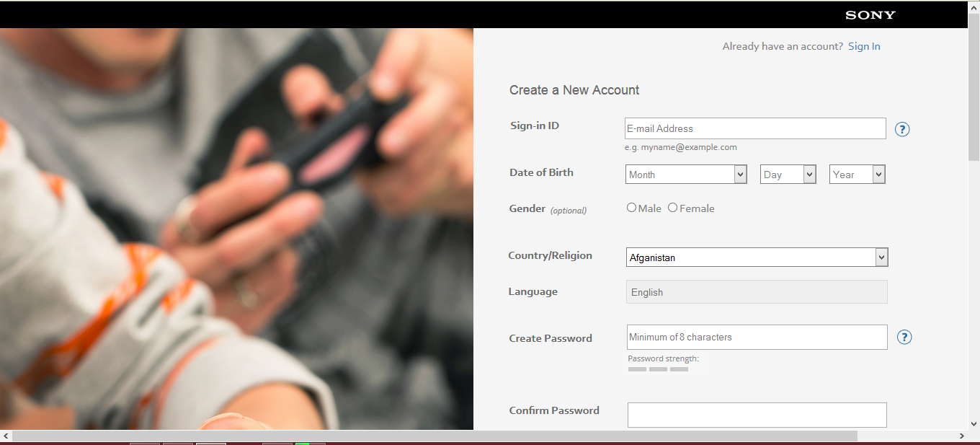The image size is (980, 445).
Task: Click the password strength indicator bars
Action: [x=658, y=369]
